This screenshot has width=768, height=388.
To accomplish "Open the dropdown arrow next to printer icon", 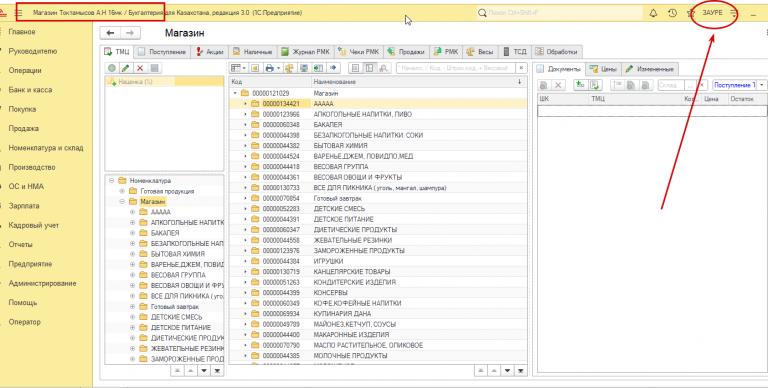I will (x=278, y=68).
